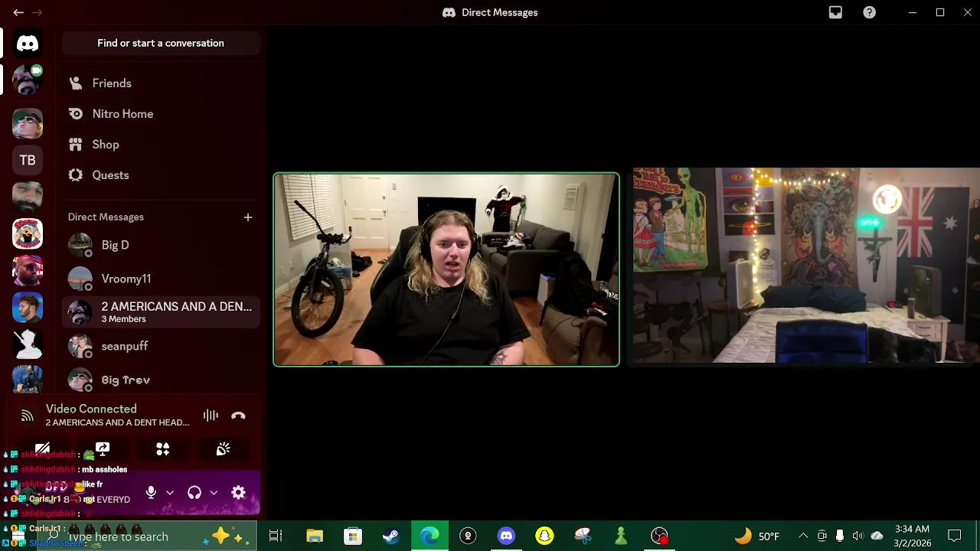Expand headphone output options arrow
980x551 pixels.
click(x=214, y=493)
